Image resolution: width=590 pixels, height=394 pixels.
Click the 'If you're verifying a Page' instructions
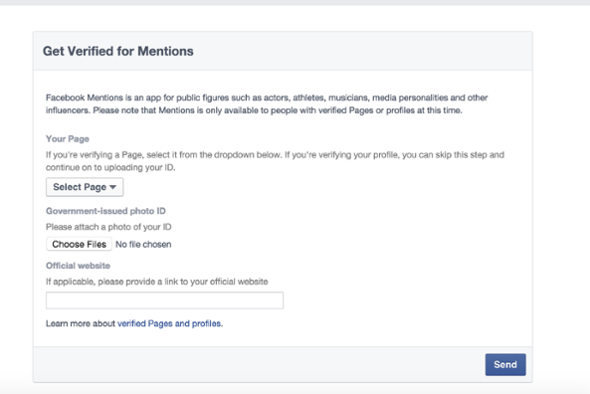pos(275,161)
